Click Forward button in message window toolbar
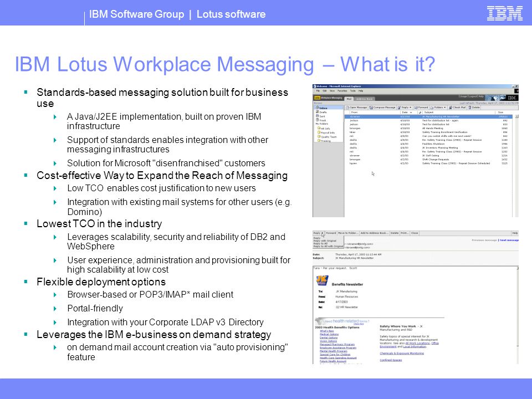Image resolution: width=532 pixels, height=399 pixels. [x=331, y=233]
